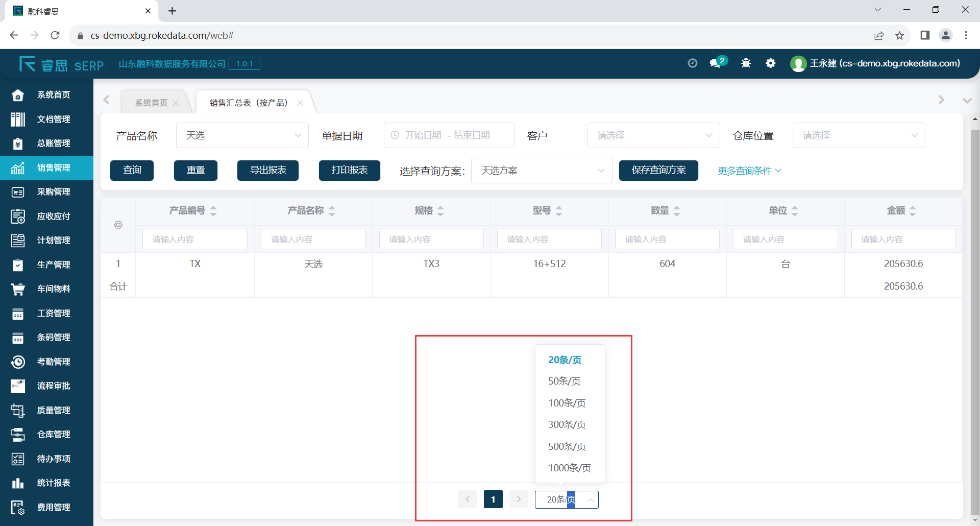Open the chat messages icon with badge
980x526 pixels.
click(x=716, y=63)
